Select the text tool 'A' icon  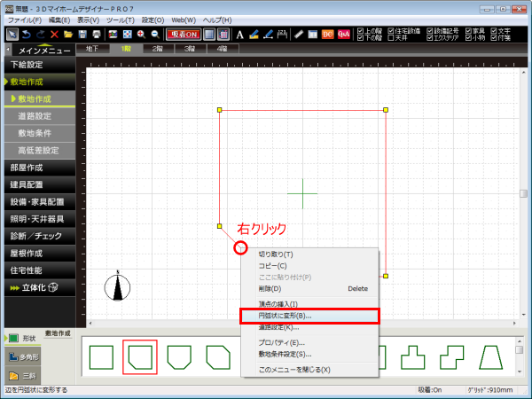[239, 34]
